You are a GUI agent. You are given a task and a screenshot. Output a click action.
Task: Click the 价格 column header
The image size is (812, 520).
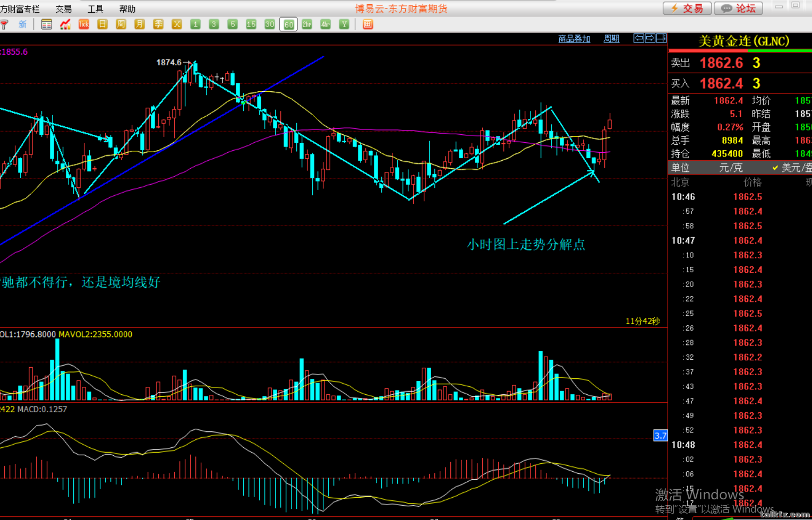click(x=753, y=182)
